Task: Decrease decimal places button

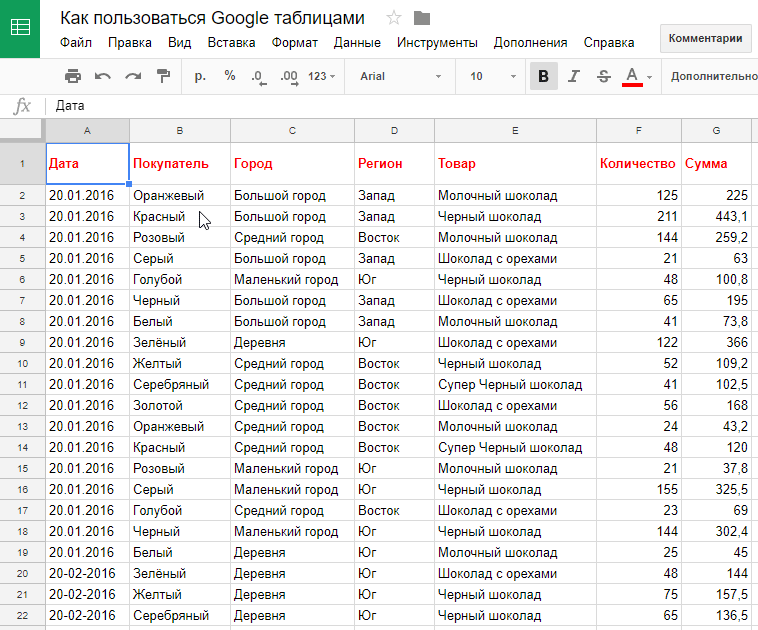Action: 258,76
